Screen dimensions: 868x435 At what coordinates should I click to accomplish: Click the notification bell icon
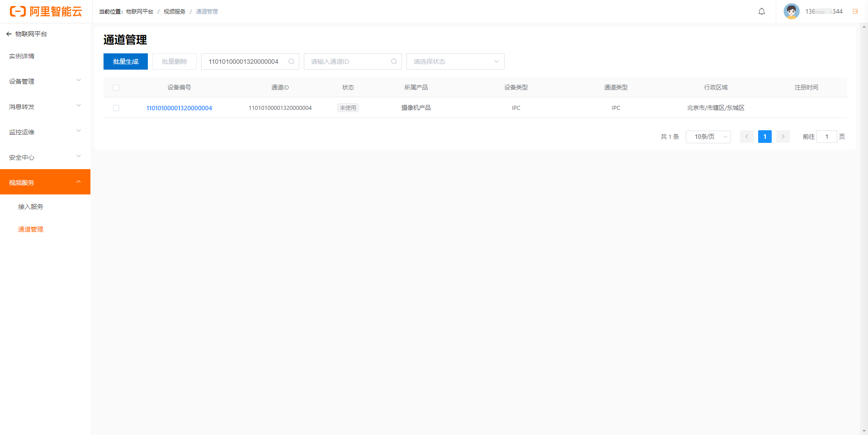[x=762, y=12]
